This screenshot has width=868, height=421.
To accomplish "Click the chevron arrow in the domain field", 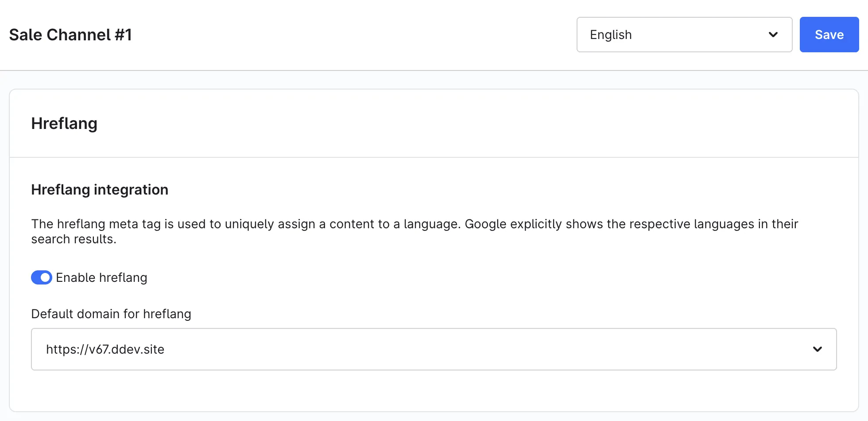I will [818, 349].
